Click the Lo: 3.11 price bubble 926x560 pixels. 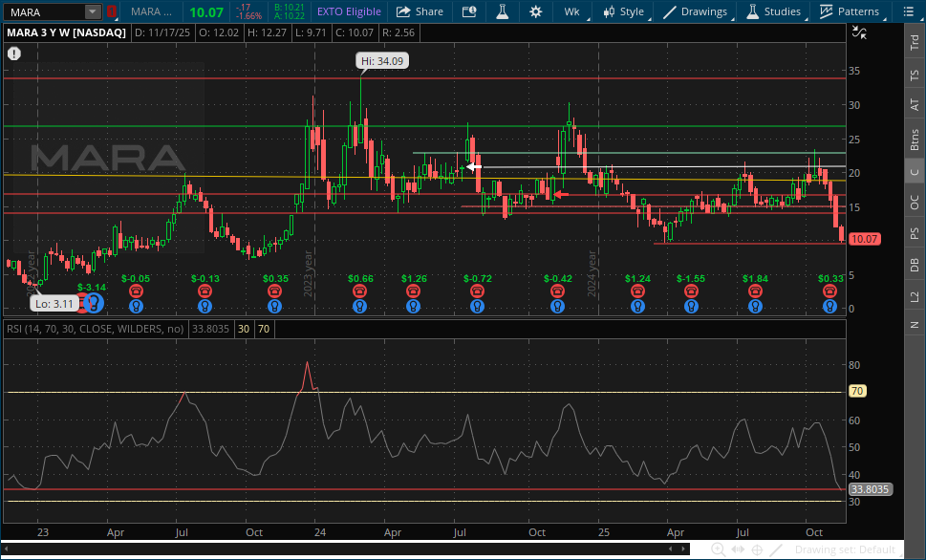(x=54, y=304)
